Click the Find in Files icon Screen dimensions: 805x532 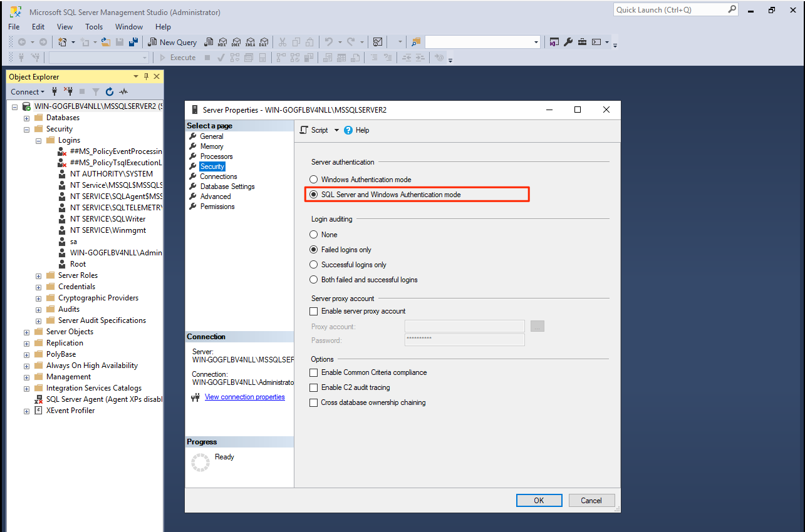416,42
